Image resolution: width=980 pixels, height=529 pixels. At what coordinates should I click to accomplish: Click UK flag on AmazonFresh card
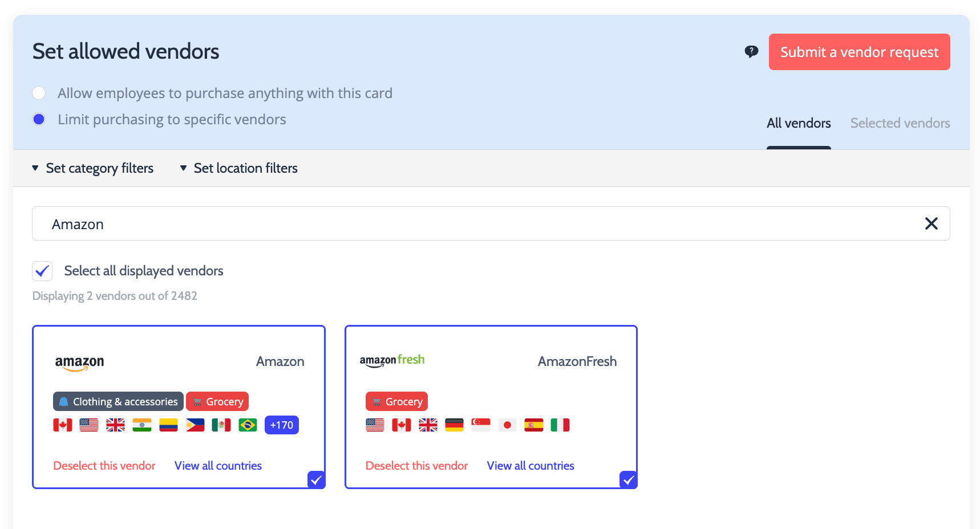pos(428,425)
